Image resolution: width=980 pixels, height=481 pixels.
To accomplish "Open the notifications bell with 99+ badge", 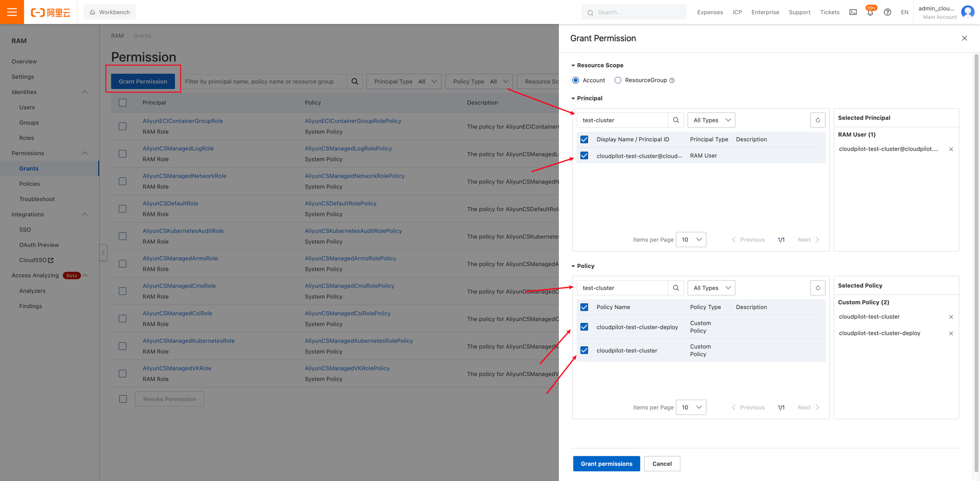I will click(x=870, y=12).
